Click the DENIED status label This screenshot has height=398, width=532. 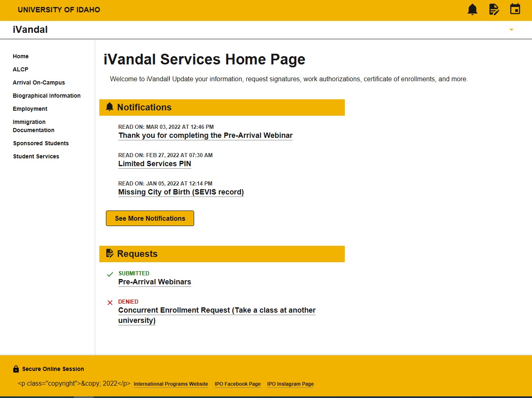[x=128, y=302]
